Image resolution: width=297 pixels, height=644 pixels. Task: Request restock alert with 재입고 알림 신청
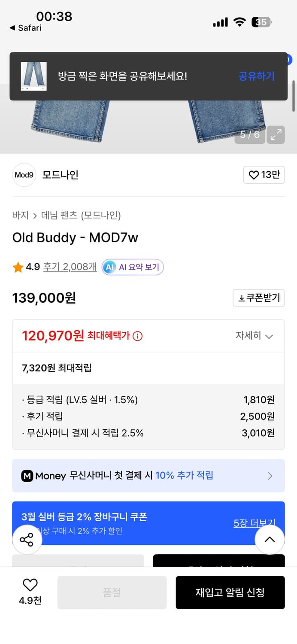coord(230,592)
